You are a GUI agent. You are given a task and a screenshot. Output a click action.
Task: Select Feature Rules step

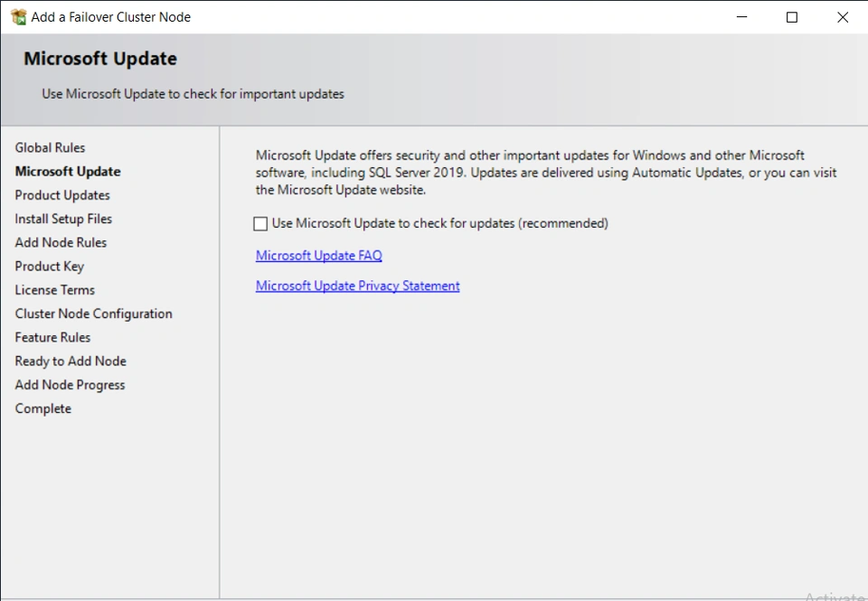click(x=52, y=337)
